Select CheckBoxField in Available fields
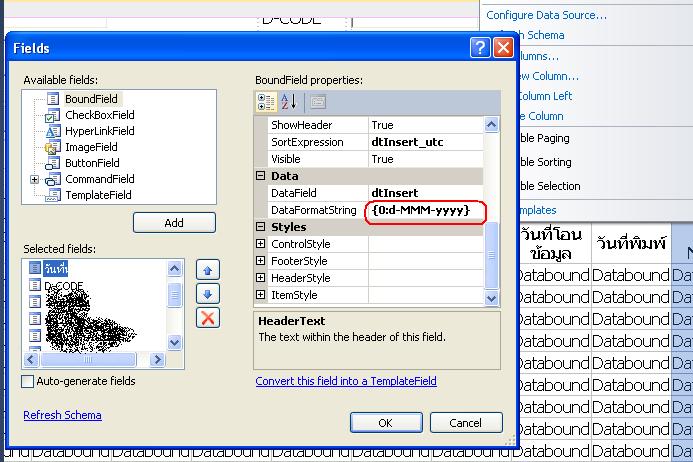The width and height of the screenshot is (693, 462). click(99, 115)
